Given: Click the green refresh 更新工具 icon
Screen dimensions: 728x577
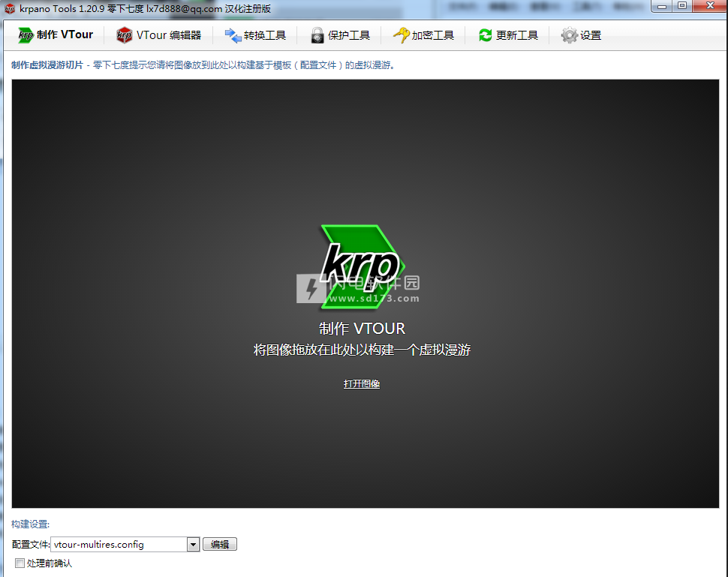Looking at the screenshot, I should 485,35.
